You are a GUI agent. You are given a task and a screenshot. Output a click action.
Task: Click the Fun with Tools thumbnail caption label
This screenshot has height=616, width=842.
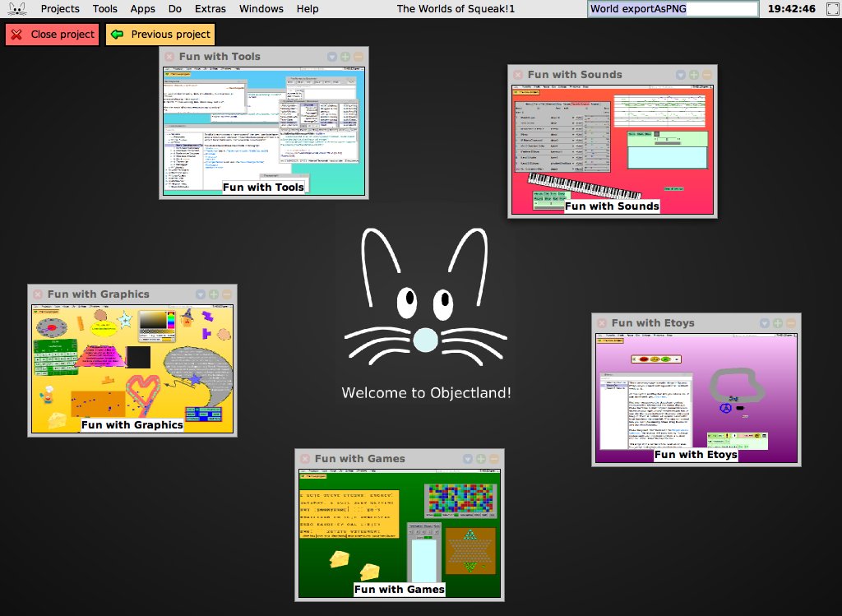pyautogui.click(x=264, y=188)
